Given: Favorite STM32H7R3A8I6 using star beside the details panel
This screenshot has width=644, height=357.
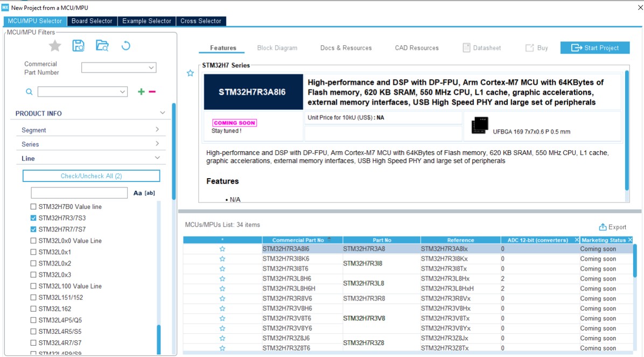Looking at the screenshot, I should pos(190,73).
